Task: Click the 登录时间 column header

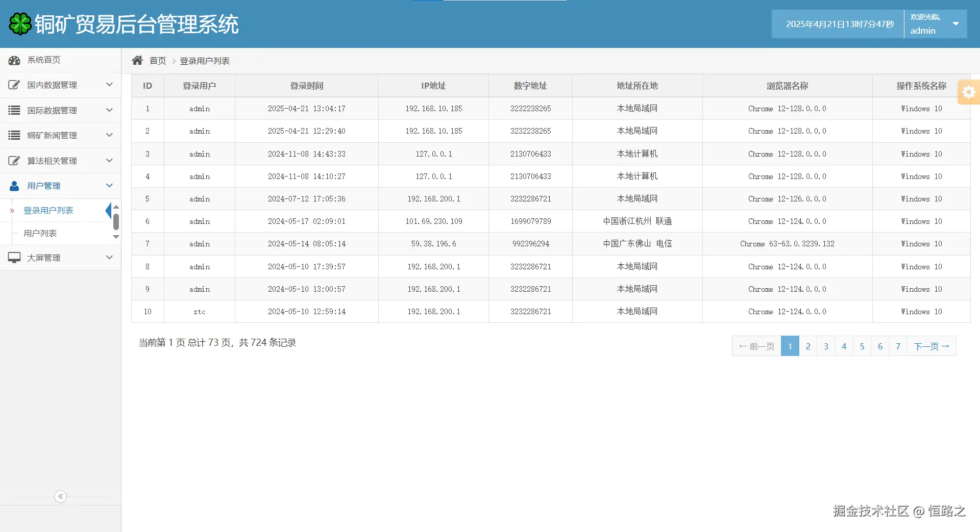Action: pyautogui.click(x=307, y=86)
